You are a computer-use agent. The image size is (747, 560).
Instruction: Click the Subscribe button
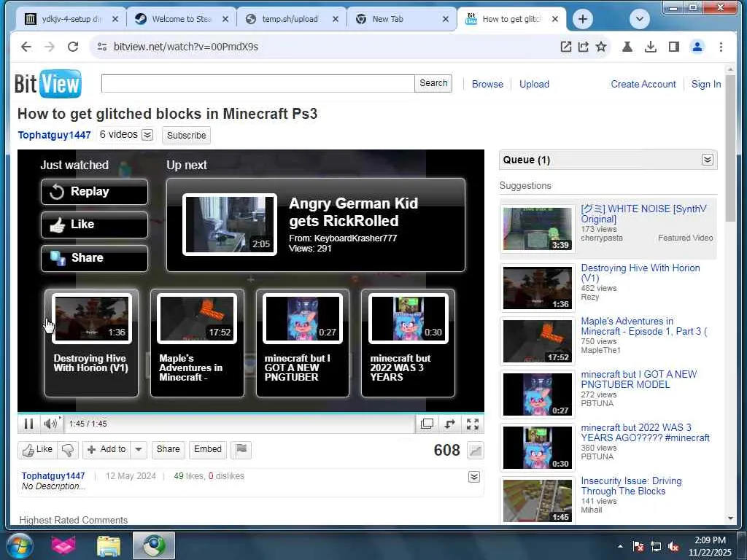point(186,135)
